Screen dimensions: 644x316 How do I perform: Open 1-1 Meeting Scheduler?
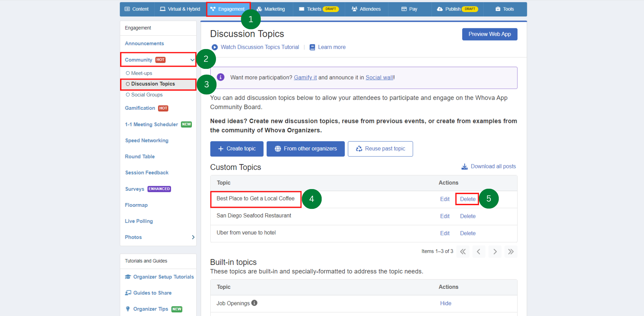tap(151, 125)
